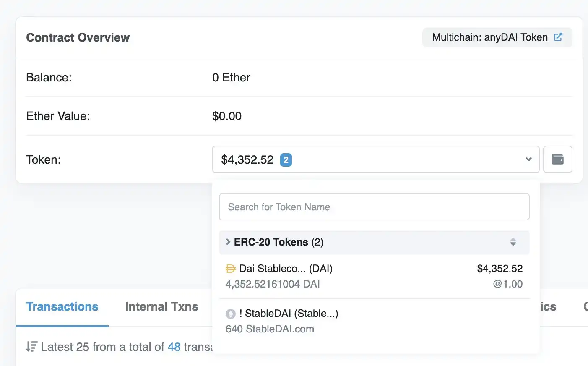This screenshot has width=588, height=366.
Task: Click the 640 StableDAI.com balance text
Action: 270,329
